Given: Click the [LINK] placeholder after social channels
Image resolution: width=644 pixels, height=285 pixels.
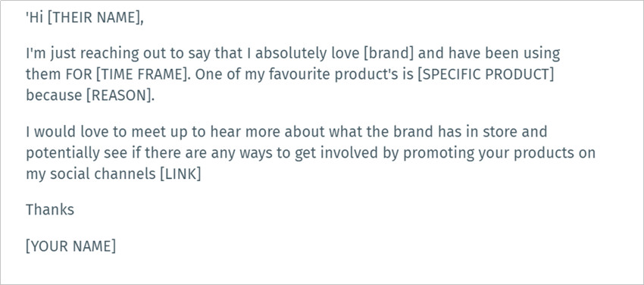Looking at the screenshot, I should (x=180, y=174).
